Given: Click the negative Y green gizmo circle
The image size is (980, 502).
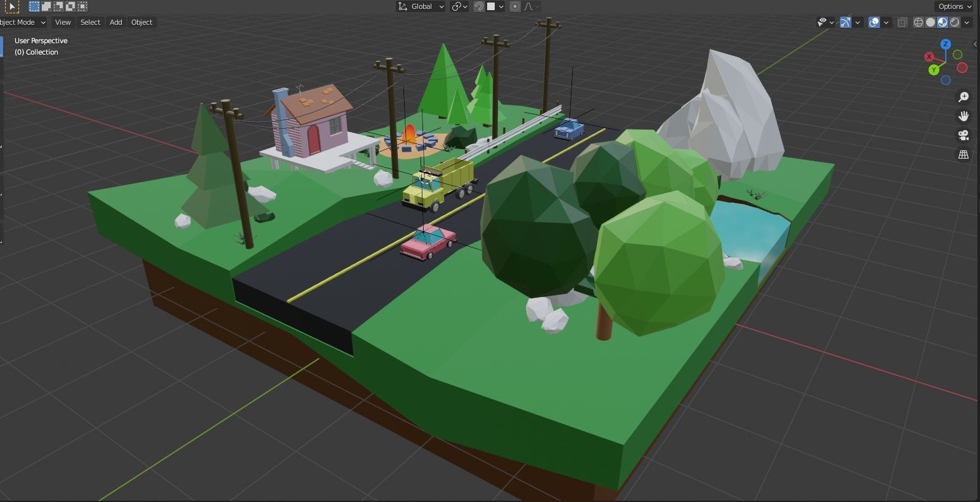Looking at the screenshot, I should coord(958,55).
